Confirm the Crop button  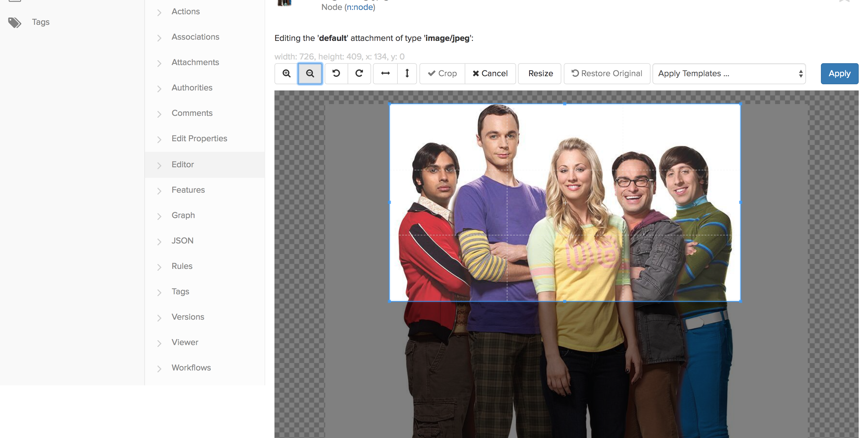pyautogui.click(x=442, y=73)
